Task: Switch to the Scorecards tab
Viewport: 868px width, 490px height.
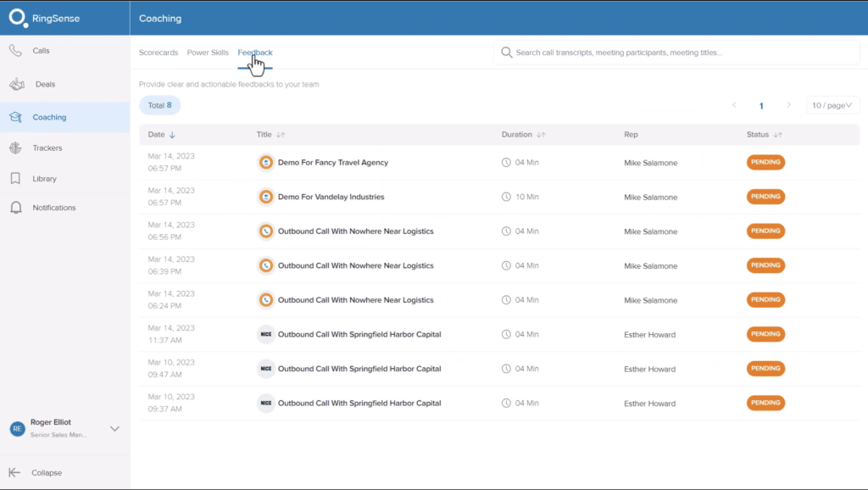Action: tap(159, 53)
